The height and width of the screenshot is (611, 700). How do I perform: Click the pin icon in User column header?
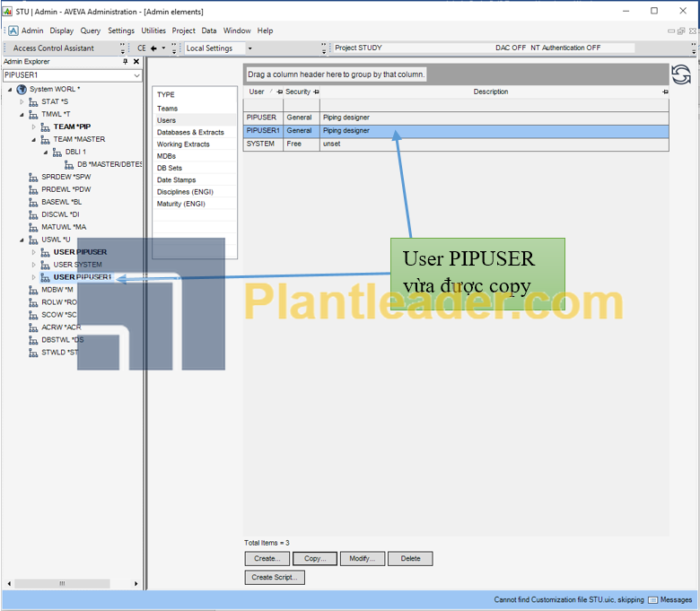click(x=279, y=92)
